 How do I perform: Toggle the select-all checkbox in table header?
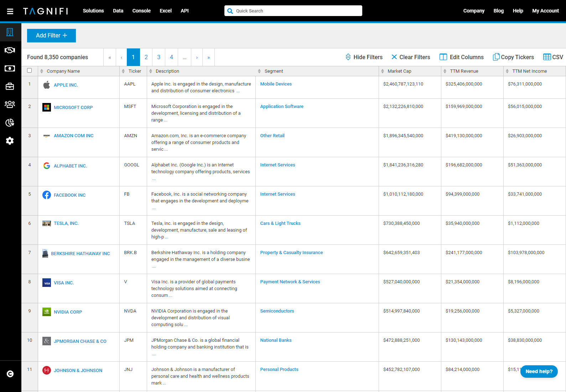pos(30,71)
